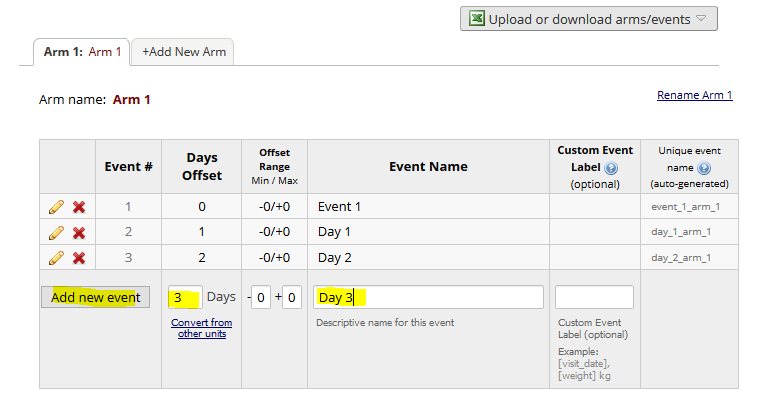
Task: Click the event name input containing Day 3
Action: click(428, 297)
